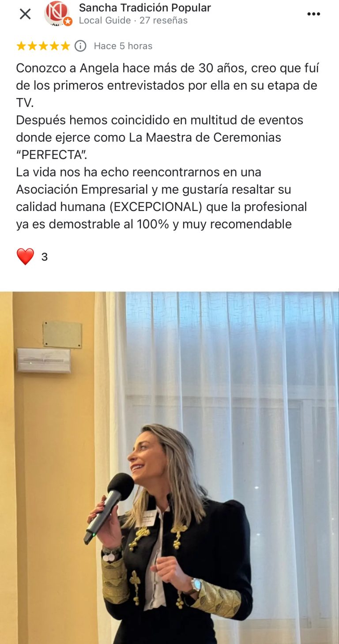Show who reacted via the count 3
Screen dimensions: 339x644
[x=45, y=257]
